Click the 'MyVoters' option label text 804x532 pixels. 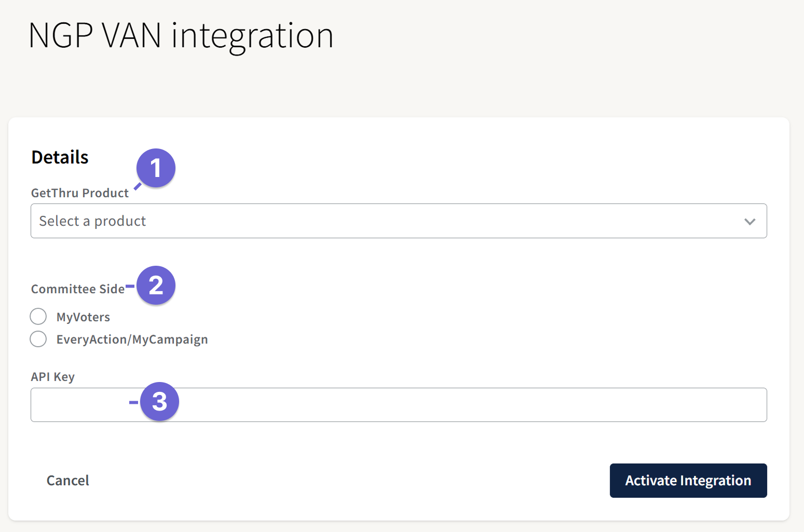83,317
